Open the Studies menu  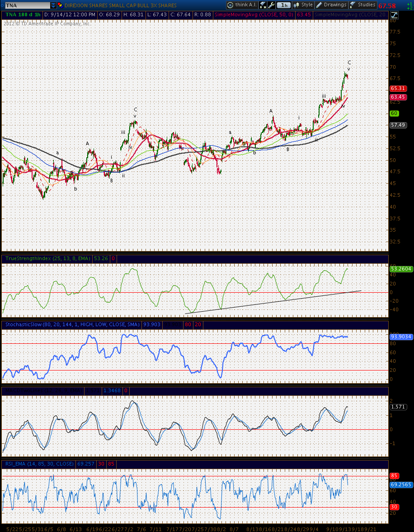point(363,5)
